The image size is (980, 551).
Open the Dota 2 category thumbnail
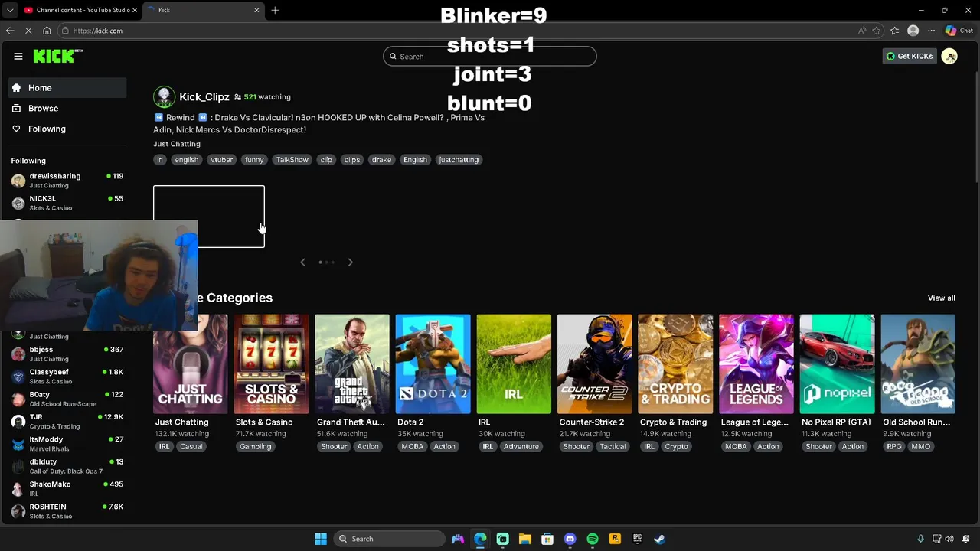pos(433,364)
